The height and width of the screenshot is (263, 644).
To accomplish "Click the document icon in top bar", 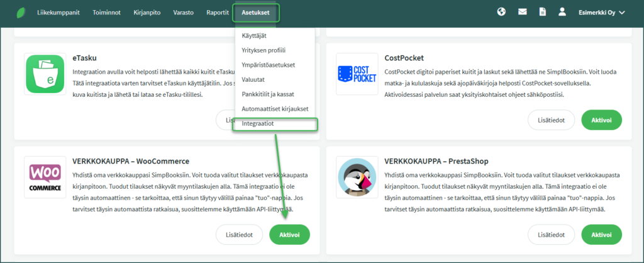I will click(542, 12).
